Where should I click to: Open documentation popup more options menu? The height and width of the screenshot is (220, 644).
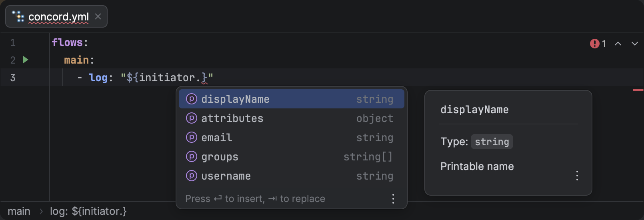coord(577,176)
